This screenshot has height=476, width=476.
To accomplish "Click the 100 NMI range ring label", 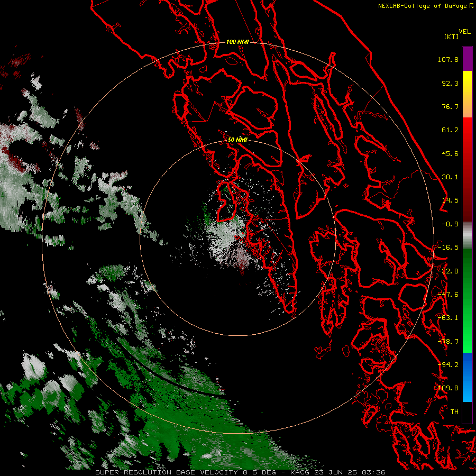I will click(237, 42).
